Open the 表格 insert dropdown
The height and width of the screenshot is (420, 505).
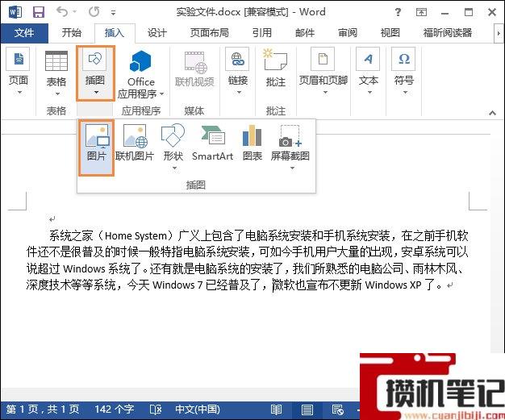[56, 73]
